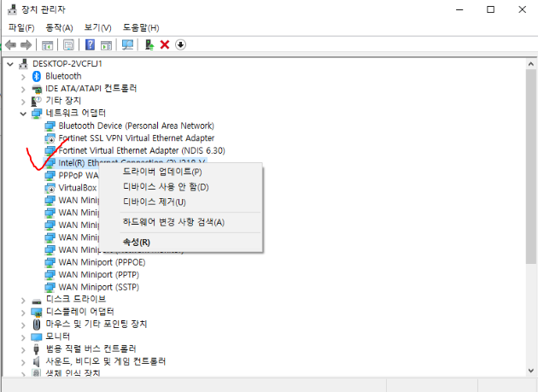The height and width of the screenshot is (392, 538).
Task: Toggle the console tree toolbar icon
Action: (47, 45)
